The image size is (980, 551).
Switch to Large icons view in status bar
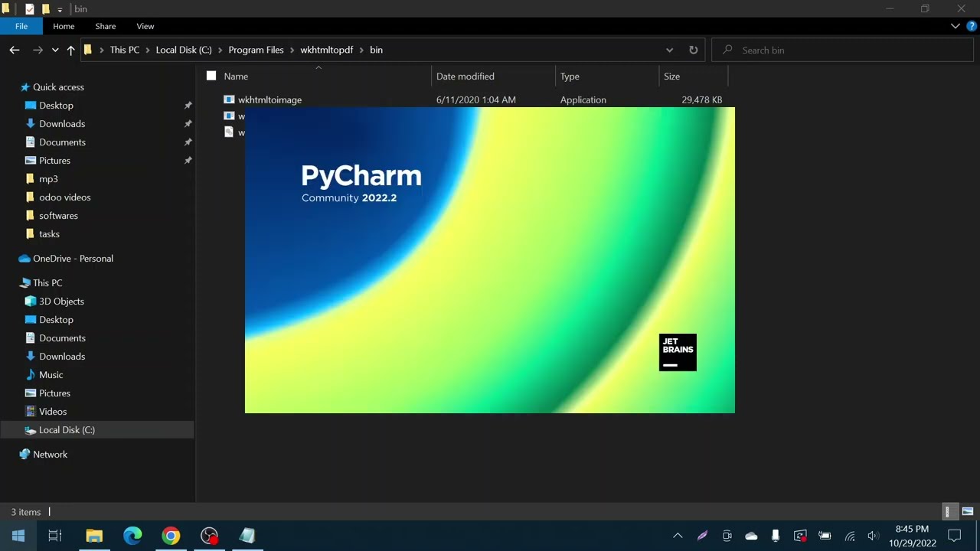click(x=967, y=512)
